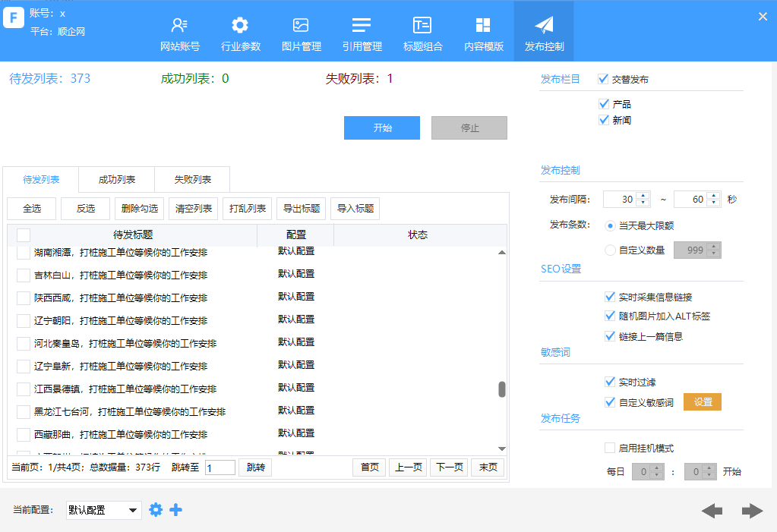Screen dimensions: 777x532
Task: Select the 自定义数量 radio option
Action: point(608,250)
